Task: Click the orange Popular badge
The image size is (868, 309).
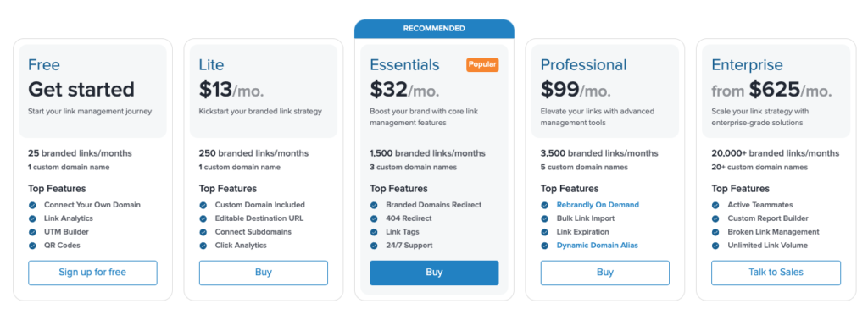Action: 482,64
